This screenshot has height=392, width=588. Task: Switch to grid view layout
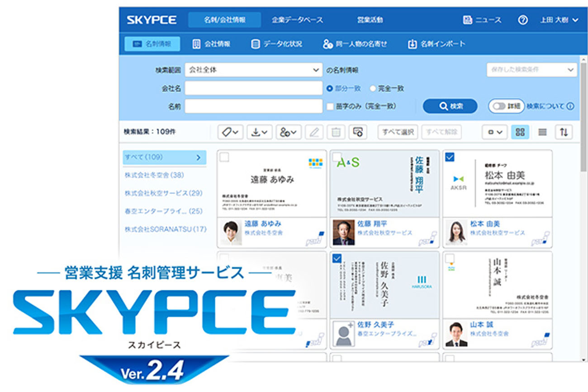520,132
